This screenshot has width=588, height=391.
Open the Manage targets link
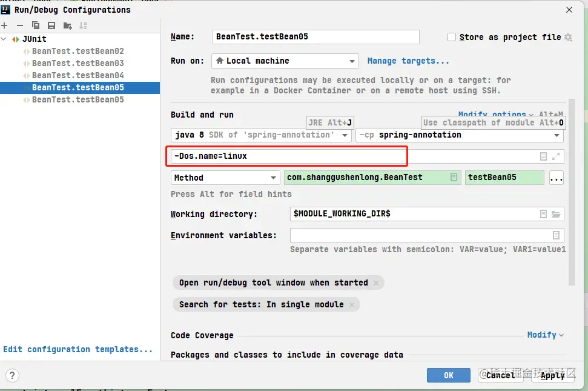[408, 61]
